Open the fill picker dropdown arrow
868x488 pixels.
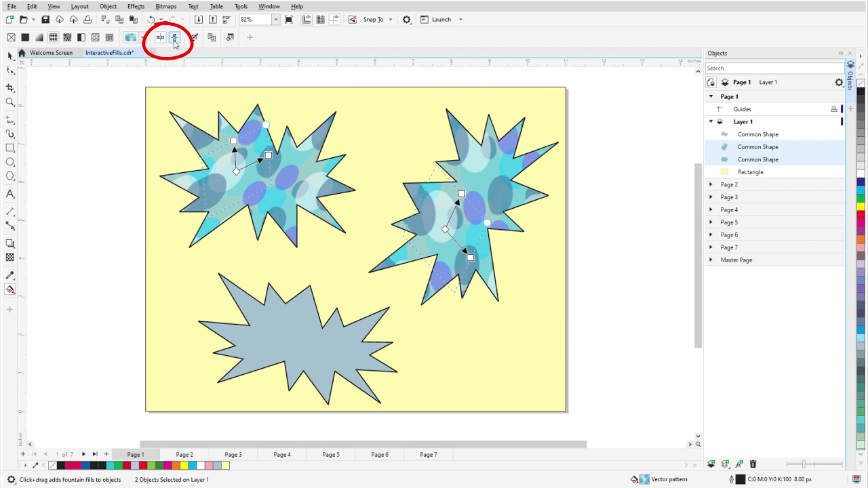point(142,37)
